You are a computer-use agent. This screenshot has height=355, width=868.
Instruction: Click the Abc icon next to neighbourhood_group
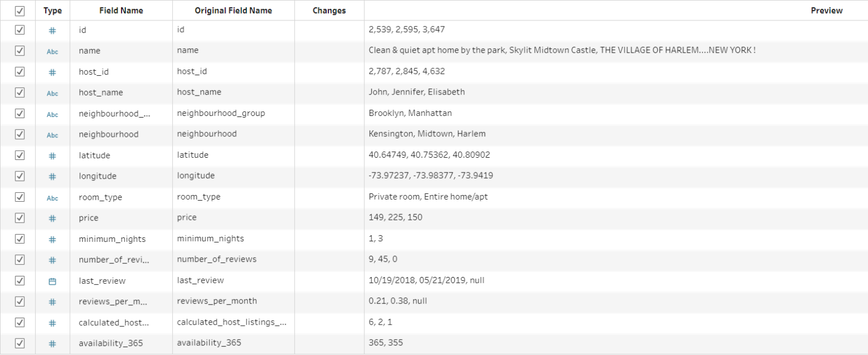tap(53, 114)
